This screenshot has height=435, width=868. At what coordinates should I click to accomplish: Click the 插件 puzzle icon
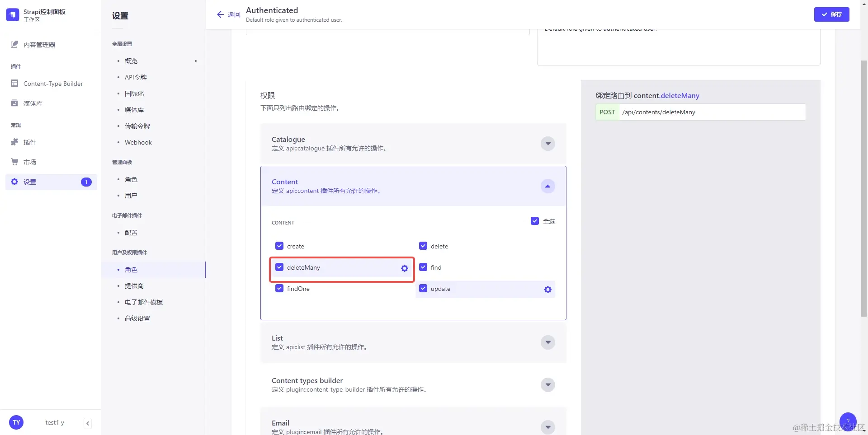coord(14,142)
